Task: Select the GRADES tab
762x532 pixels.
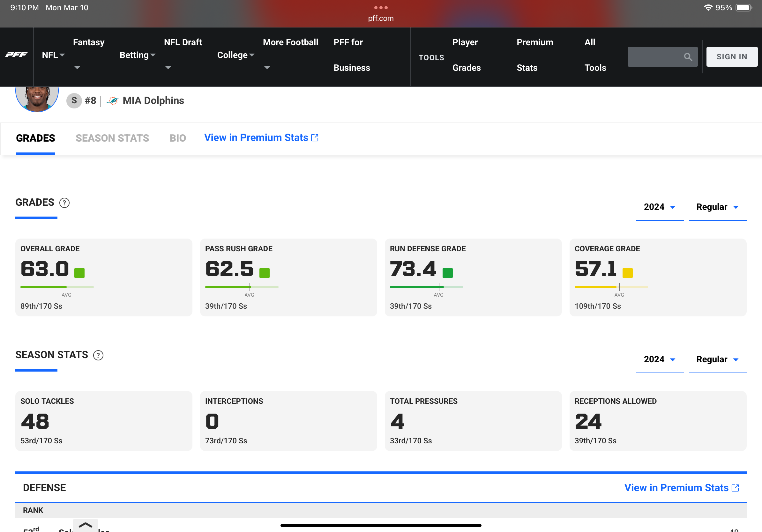Action: pyautogui.click(x=35, y=138)
